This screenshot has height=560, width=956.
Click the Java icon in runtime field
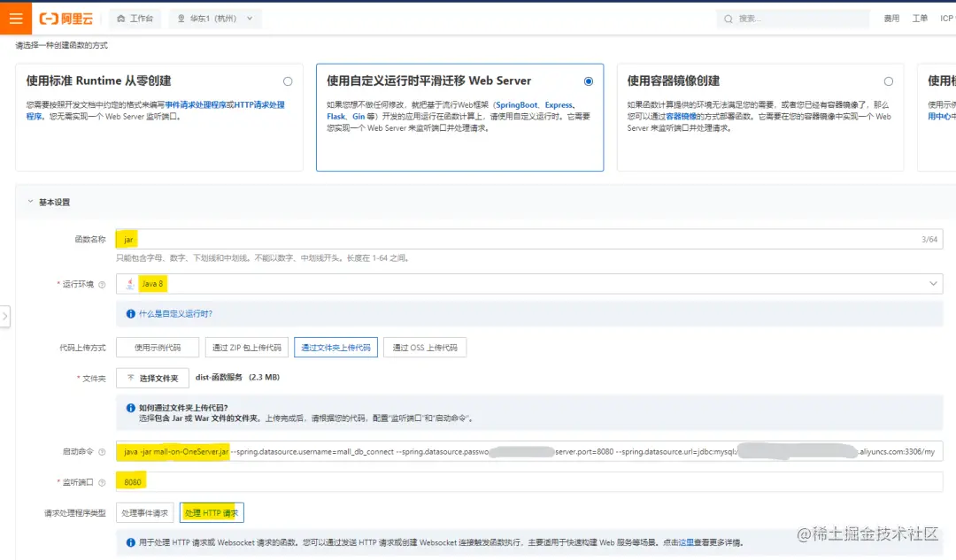[x=130, y=284]
